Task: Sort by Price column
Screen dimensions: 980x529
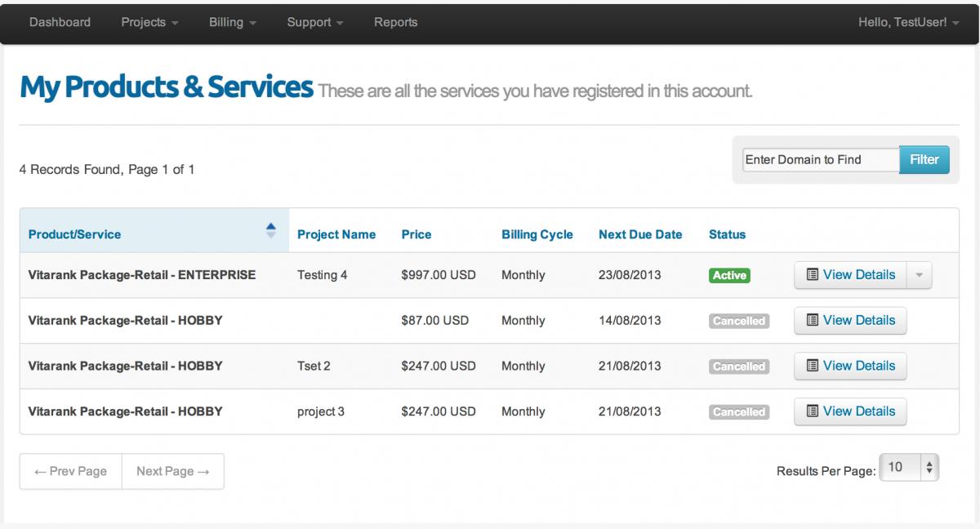Action: 416,234
